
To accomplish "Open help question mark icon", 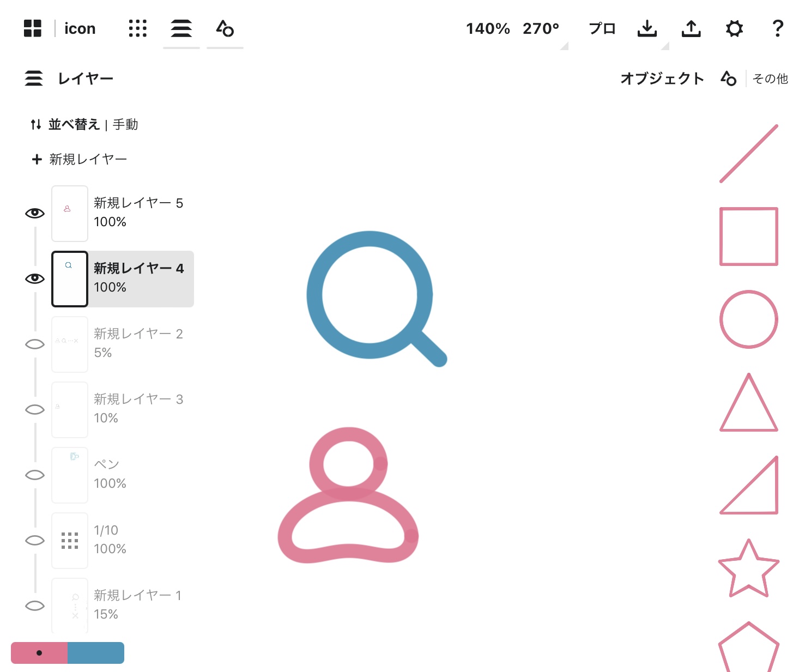I will pos(778,28).
